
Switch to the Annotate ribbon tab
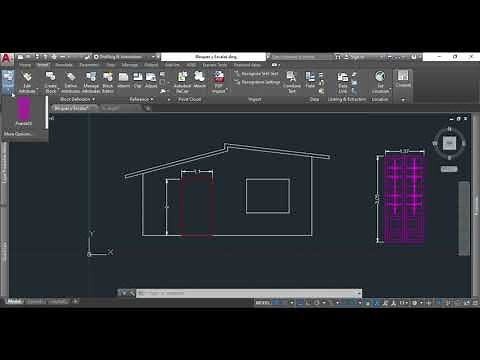tap(64, 65)
